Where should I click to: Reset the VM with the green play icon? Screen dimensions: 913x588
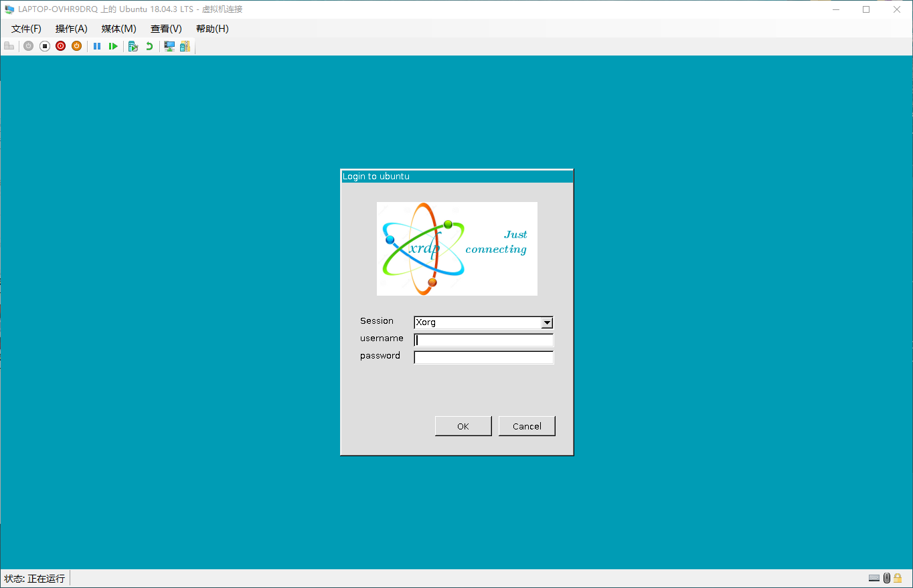pyautogui.click(x=113, y=46)
